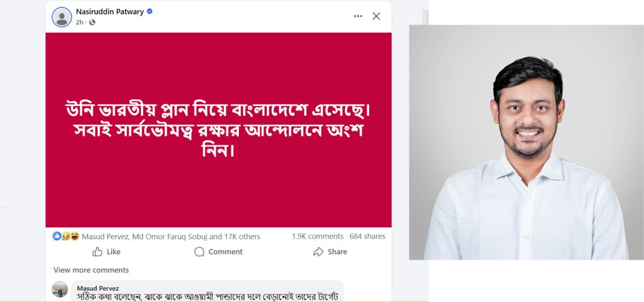The height and width of the screenshot is (302, 644).
Task: Click the Masud Pervez name in comment
Action: [x=97, y=288]
